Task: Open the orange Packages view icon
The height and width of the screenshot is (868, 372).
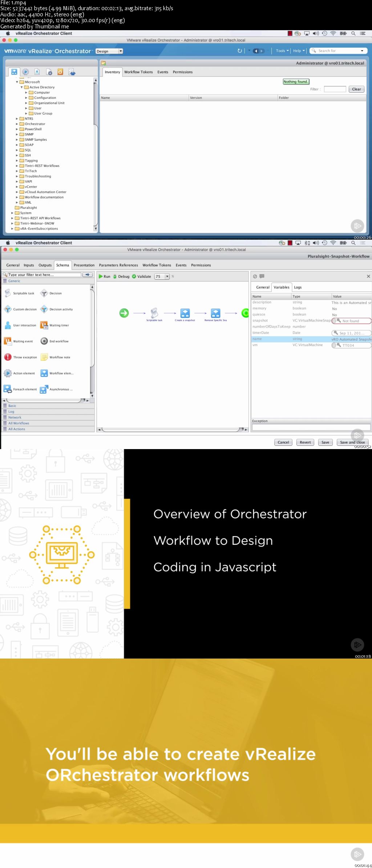Action: pyautogui.click(x=60, y=72)
